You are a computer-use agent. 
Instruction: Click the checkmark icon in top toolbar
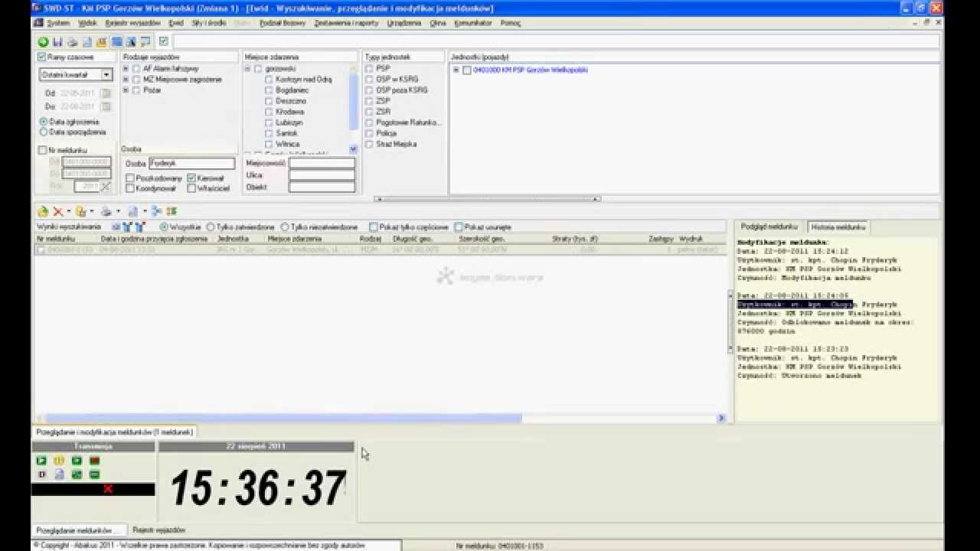coord(163,42)
